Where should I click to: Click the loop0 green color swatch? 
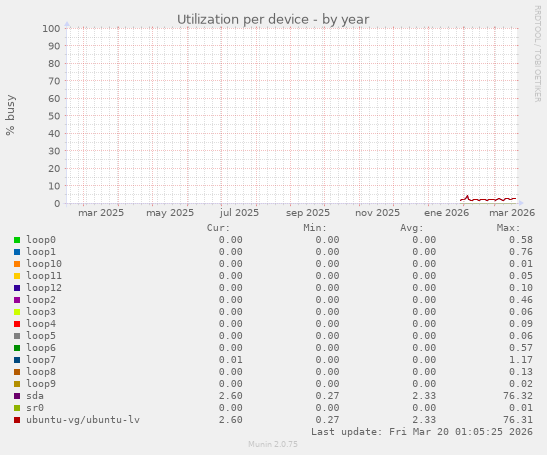[x=17, y=240]
